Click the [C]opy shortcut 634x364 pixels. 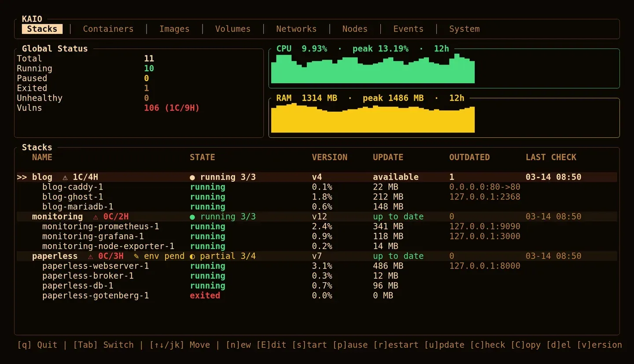[x=526, y=345]
